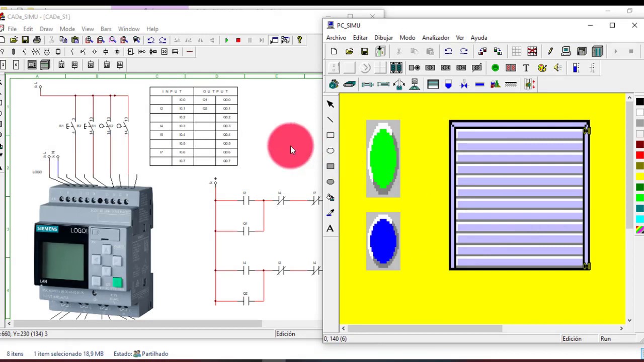Viewport: 644px width, 362px height.
Task: Select the empty rectangle drawing tool
Action: (330, 135)
